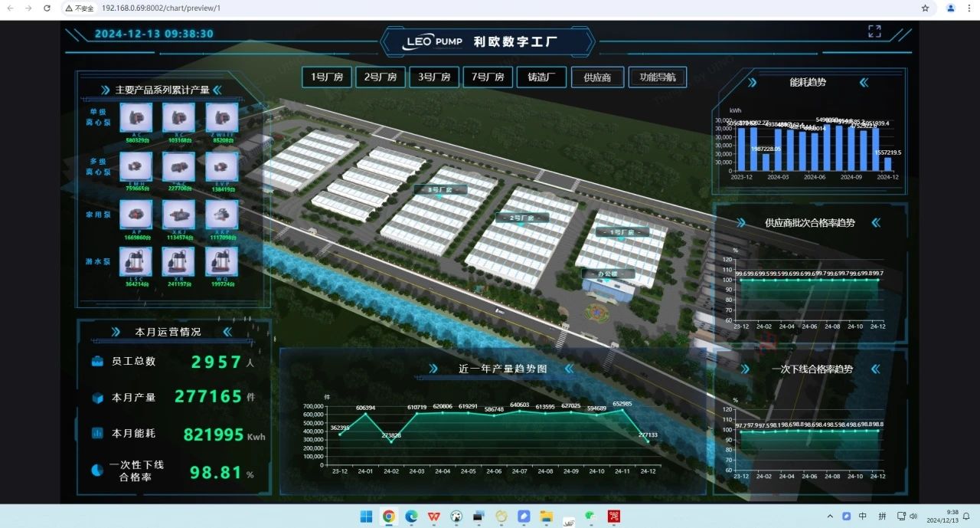Open Microsoft Edge from taskbar
980x528 pixels.
[411, 516]
